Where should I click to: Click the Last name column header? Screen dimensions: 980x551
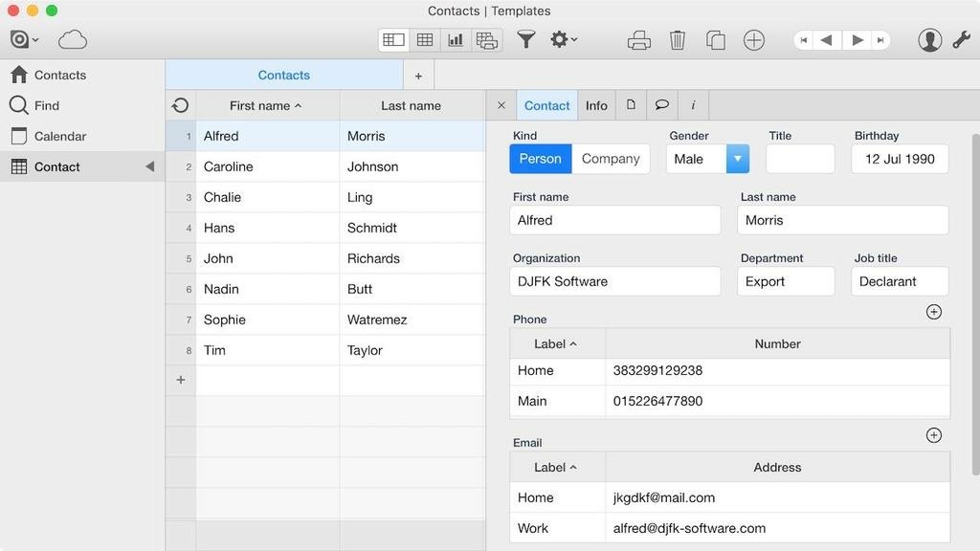[x=412, y=105]
